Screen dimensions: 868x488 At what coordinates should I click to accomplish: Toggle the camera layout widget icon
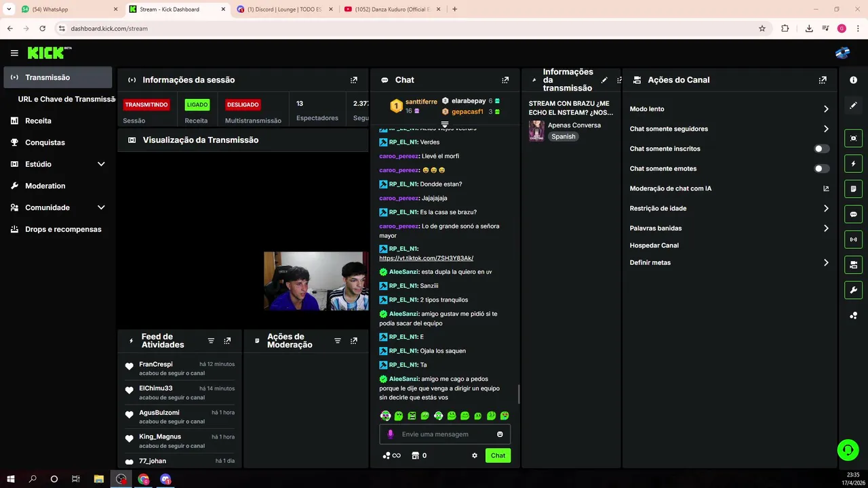tap(853, 264)
